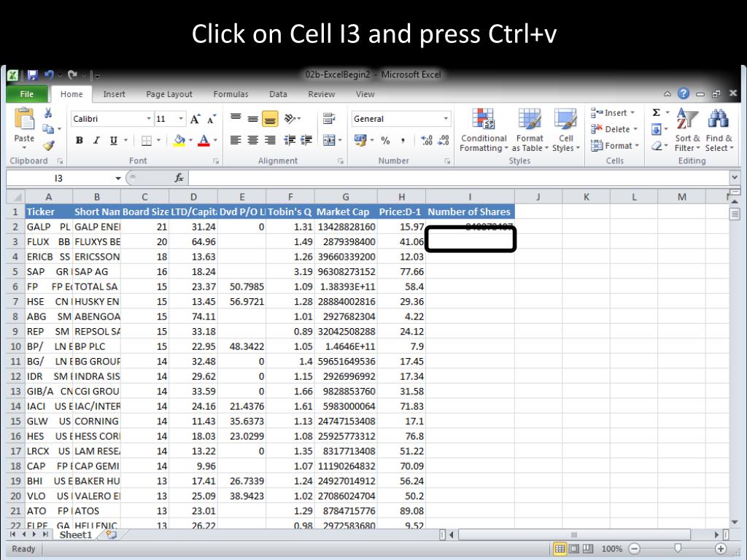Click Increase Decimal icon
747x560 pixels.
pos(427,141)
